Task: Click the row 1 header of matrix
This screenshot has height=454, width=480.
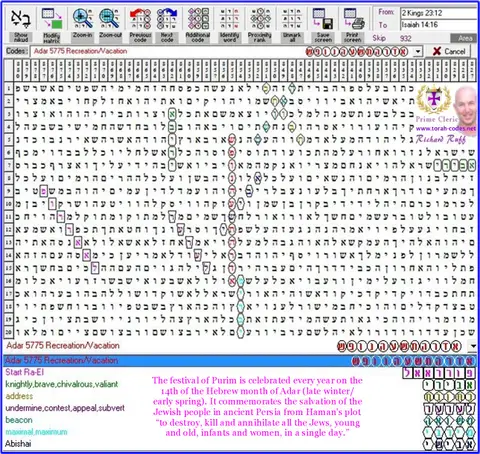Action: (x=9, y=88)
